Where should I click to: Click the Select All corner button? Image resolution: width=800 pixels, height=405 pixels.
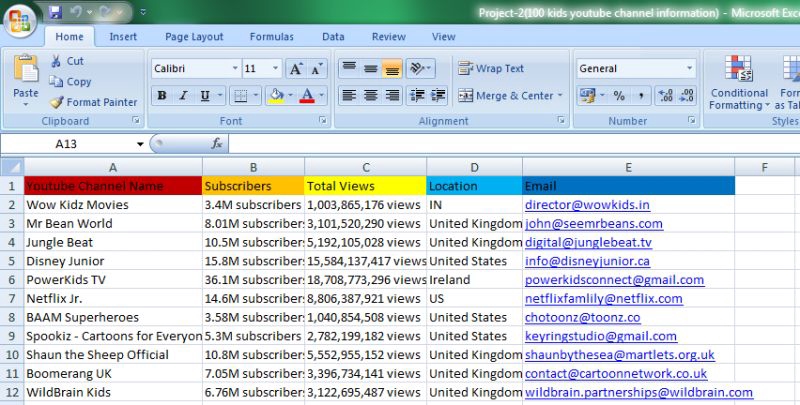tap(12, 167)
